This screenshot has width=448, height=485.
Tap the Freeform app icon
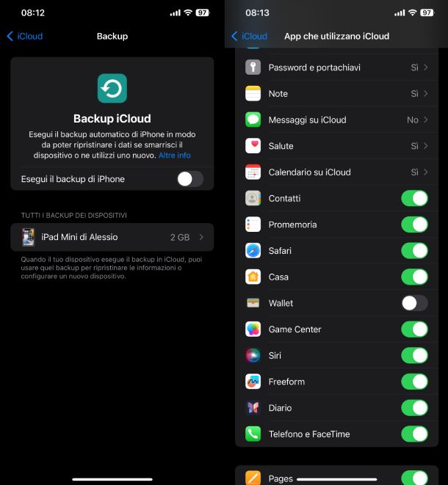coord(253,382)
